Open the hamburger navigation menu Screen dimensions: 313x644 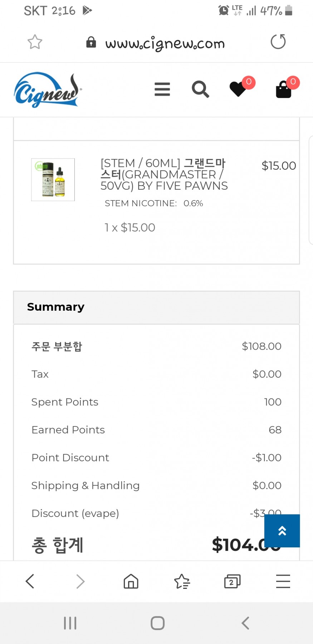(162, 89)
